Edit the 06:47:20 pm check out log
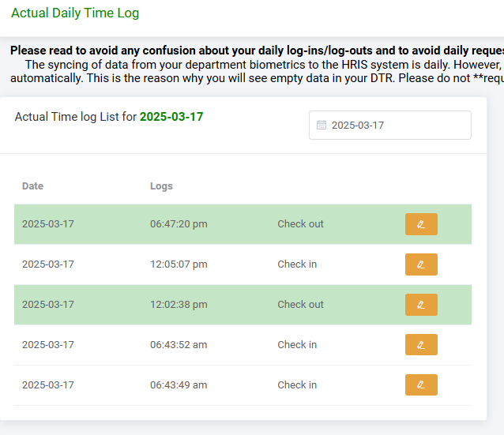 421,224
